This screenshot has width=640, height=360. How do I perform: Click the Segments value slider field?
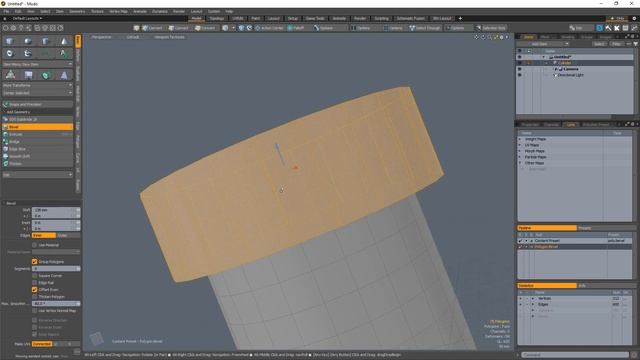(56, 269)
